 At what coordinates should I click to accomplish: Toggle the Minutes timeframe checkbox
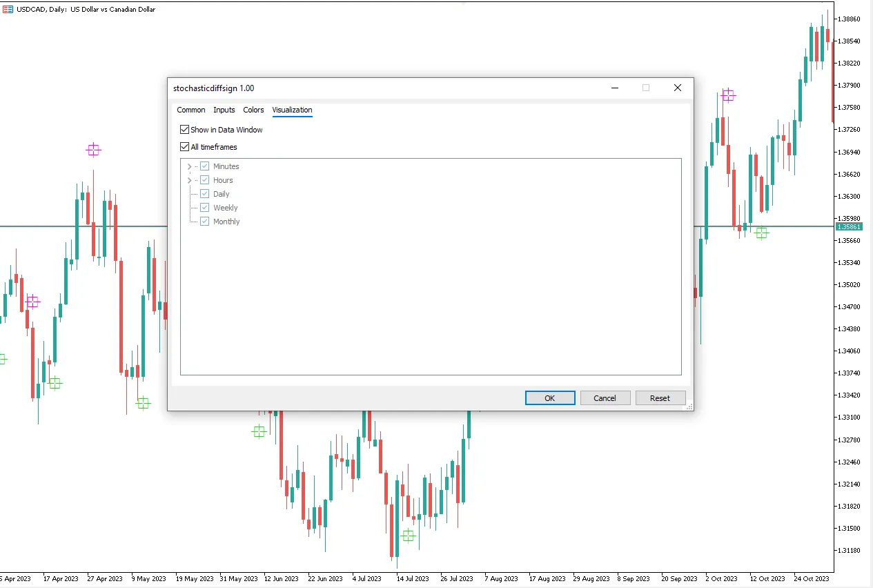204,166
